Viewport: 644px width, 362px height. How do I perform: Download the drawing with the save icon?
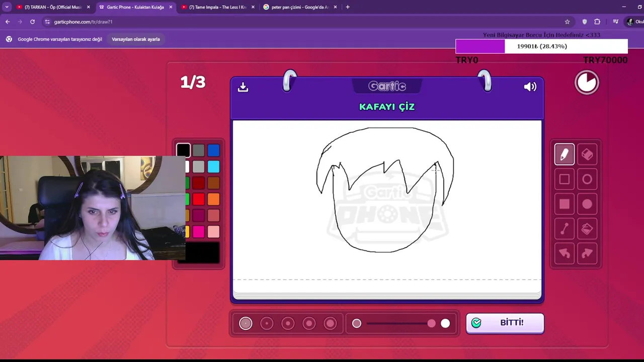[243, 87]
